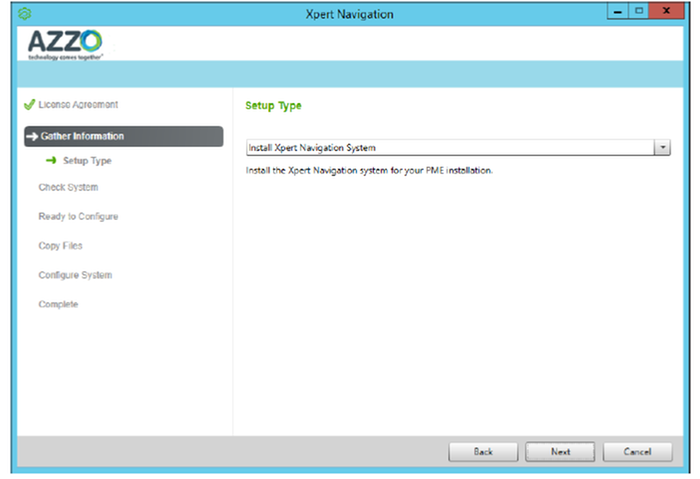This screenshot has width=700, height=479.
Task: Open the setup type dropdown arrow
Action: pos(662,147)
